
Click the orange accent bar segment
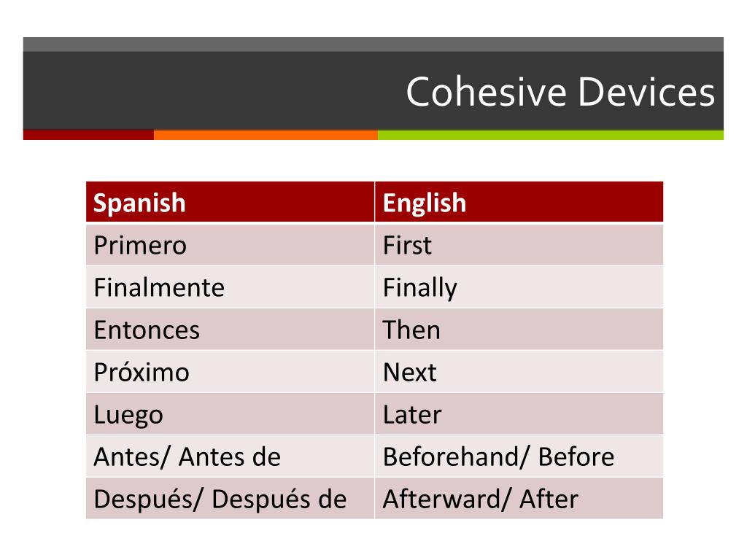tap(266, 135)
